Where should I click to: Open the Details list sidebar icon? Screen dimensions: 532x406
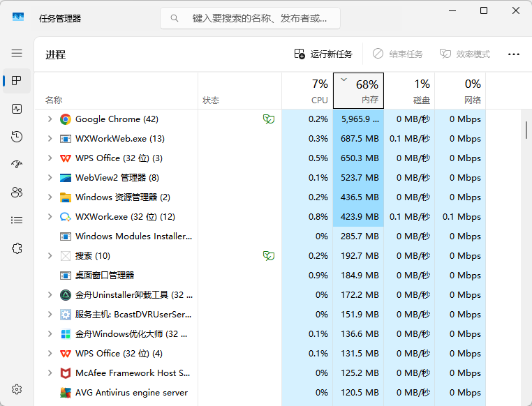point(17,220)
